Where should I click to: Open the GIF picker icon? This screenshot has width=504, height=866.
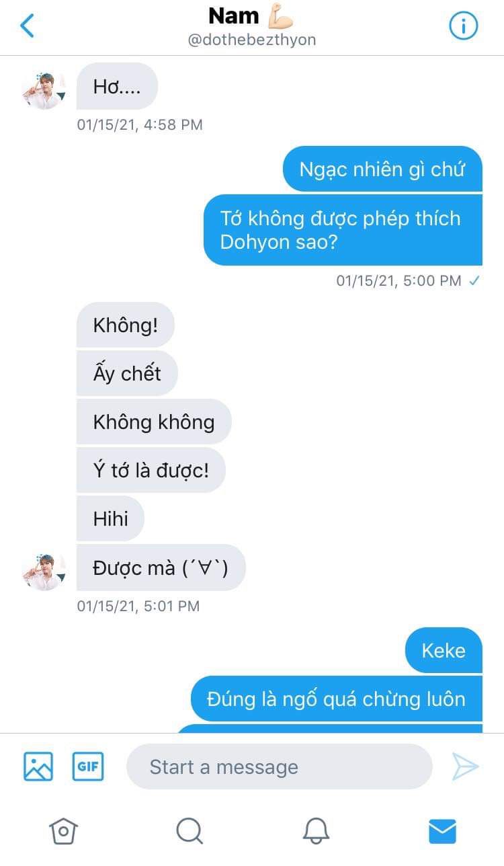(x=88, y=766)
